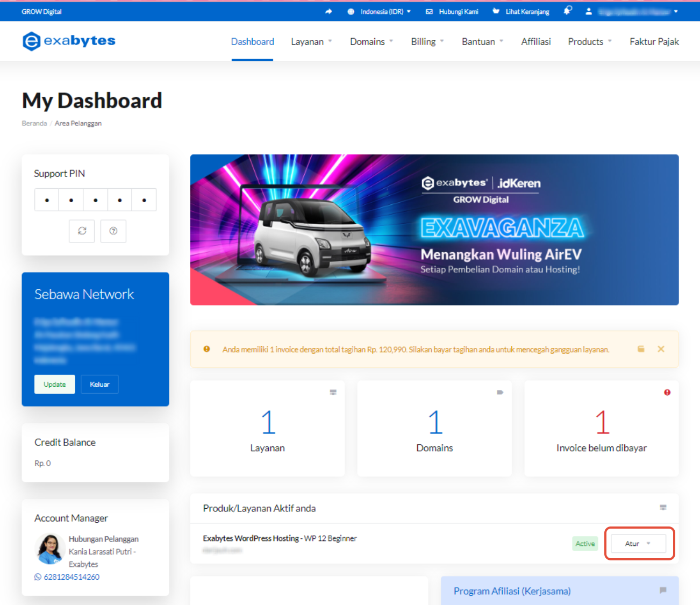Click WhatsApp number 6281284514260
Screen dimensions: 700x605
[67, 576]
